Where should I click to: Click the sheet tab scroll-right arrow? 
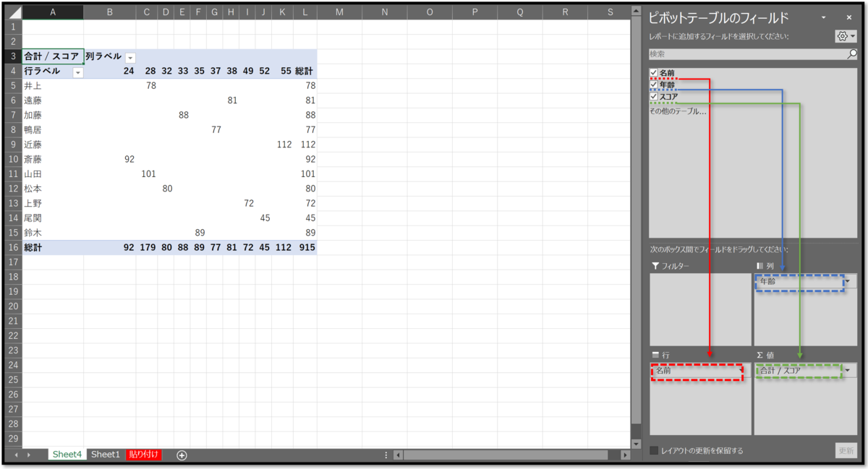29,455
